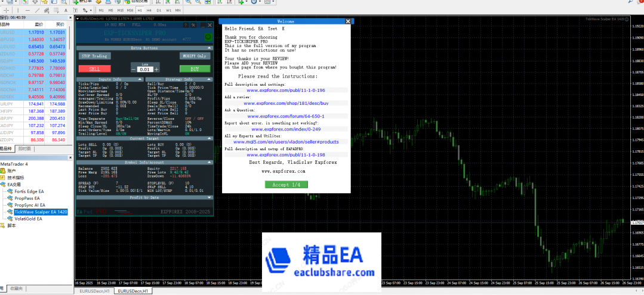644x295 pixels.
Task: Switch to H4 timeframe
Action: pos(149,10)
